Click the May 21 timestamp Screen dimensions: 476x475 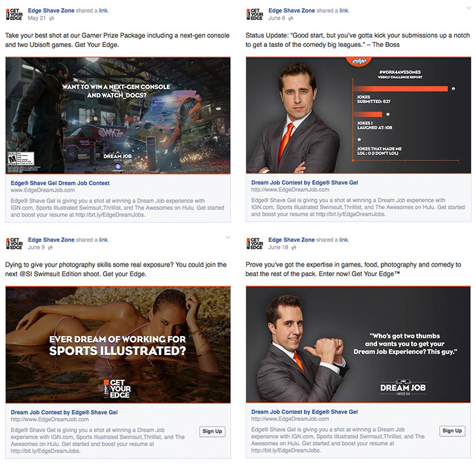pyautogui.click(x=37, y=18)
